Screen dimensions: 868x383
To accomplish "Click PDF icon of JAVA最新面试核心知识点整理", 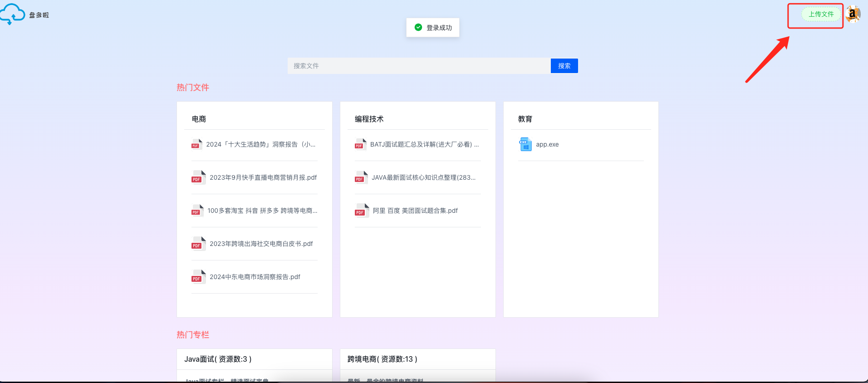I will click(361, 177).
